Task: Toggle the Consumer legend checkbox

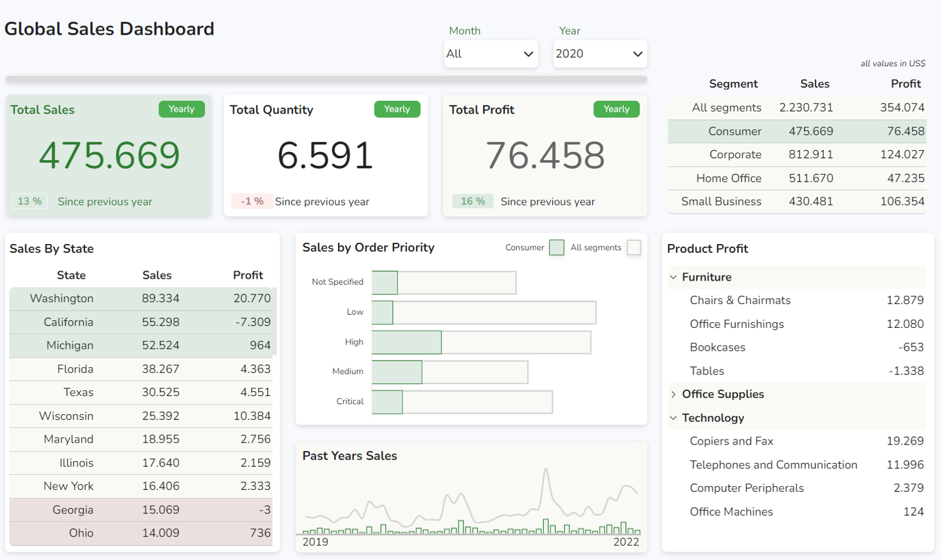Action: click(556, 247)
